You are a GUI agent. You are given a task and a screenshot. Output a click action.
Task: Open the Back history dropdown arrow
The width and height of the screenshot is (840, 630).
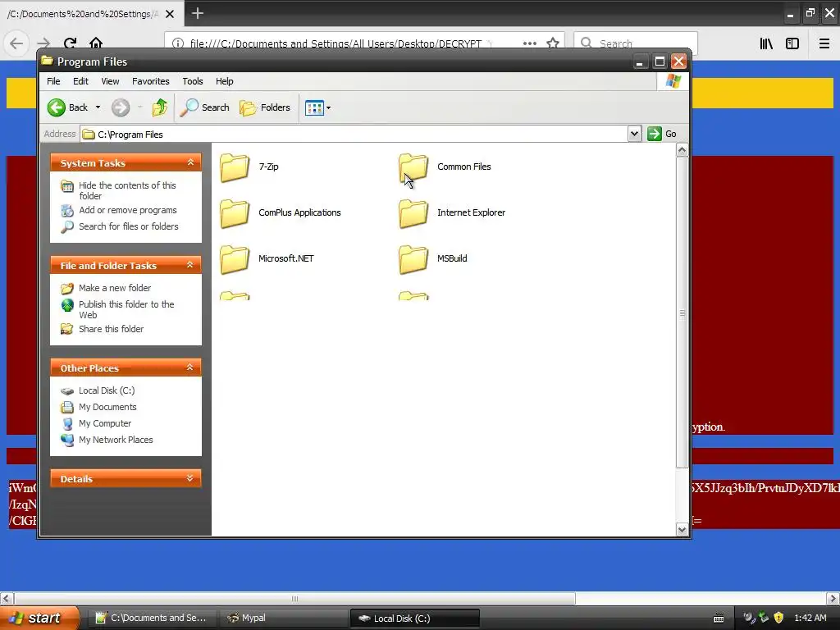[98, 107]
